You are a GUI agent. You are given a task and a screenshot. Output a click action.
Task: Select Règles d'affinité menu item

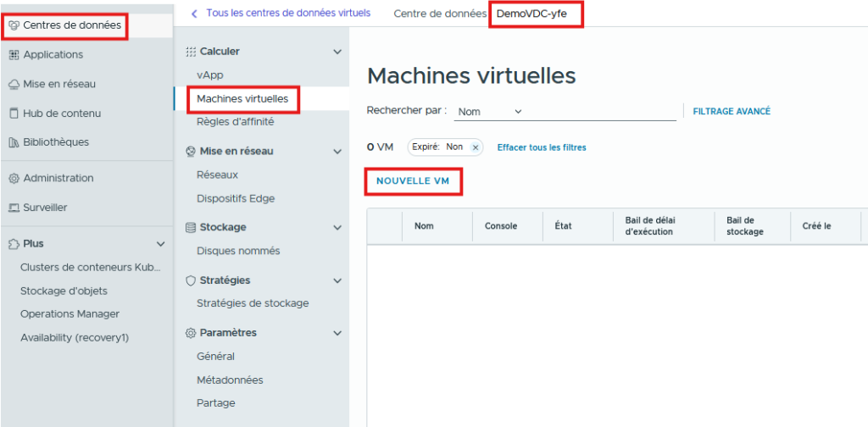235,122
